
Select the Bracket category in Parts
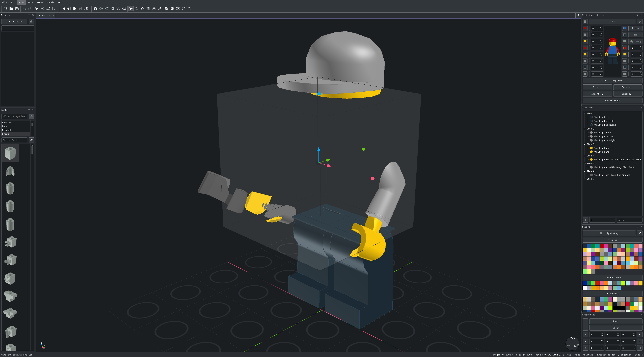pos(16,130)
